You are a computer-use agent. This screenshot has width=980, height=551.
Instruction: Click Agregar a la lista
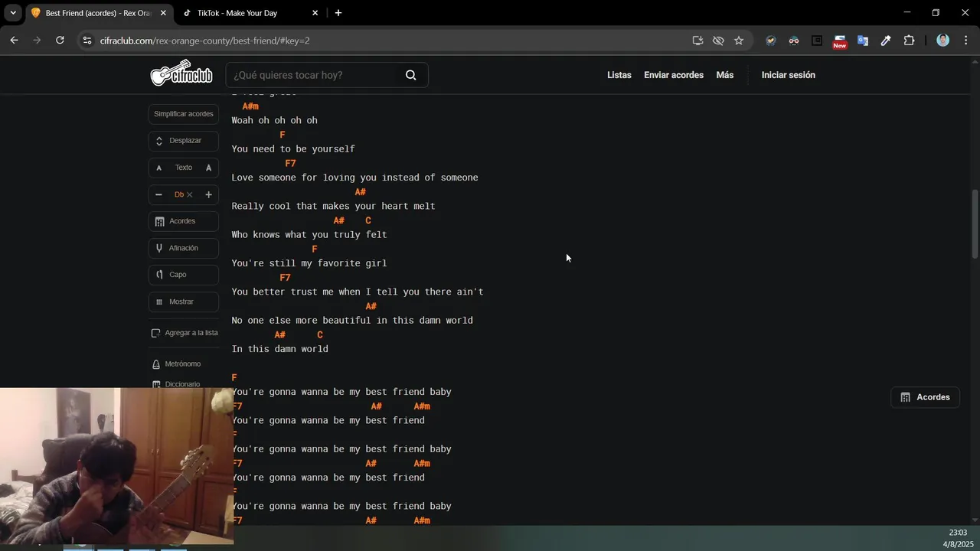point(185,333)
